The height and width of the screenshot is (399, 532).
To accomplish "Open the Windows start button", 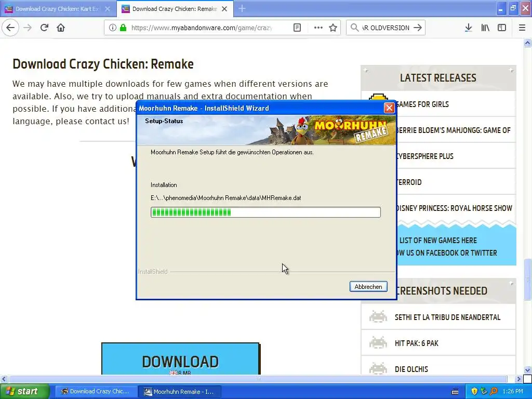I will coord(24,392).
